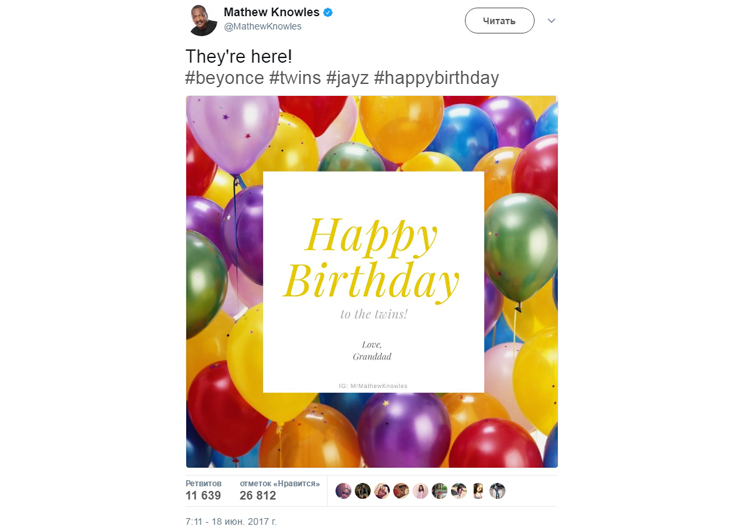Click the first liker avatar
The image size is (750, 530).
tap(343, 491)
